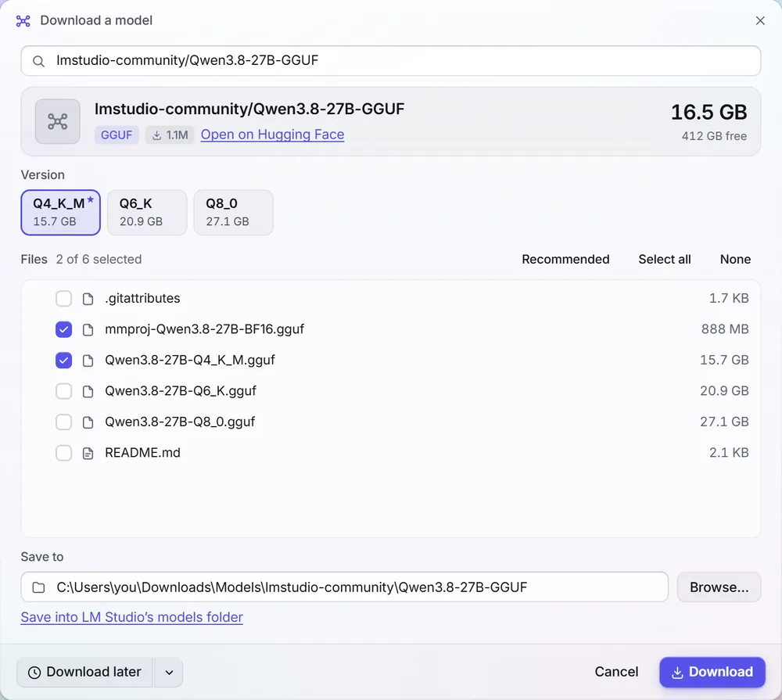Open the model page on Hugging Face
The image size is (782, 700).
272,135
